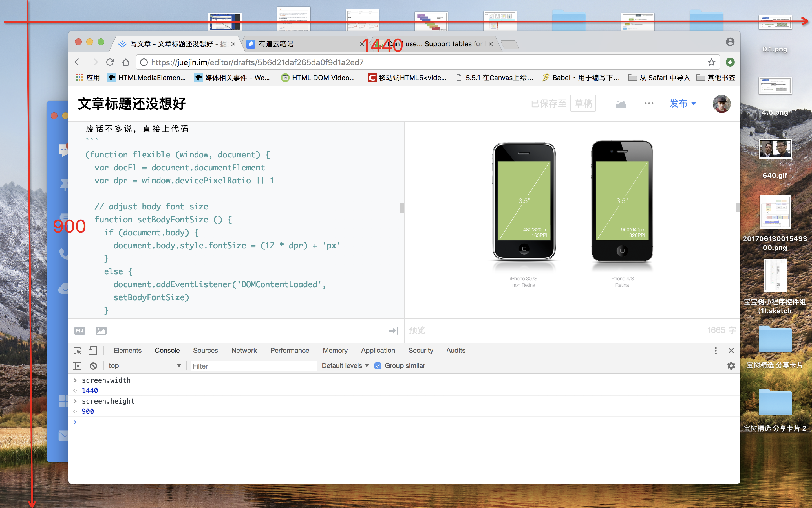The image size is (812, 508).
Task: Toggle the Group similar checkbox
Action: pyautogui.click(x=378, y=366)
